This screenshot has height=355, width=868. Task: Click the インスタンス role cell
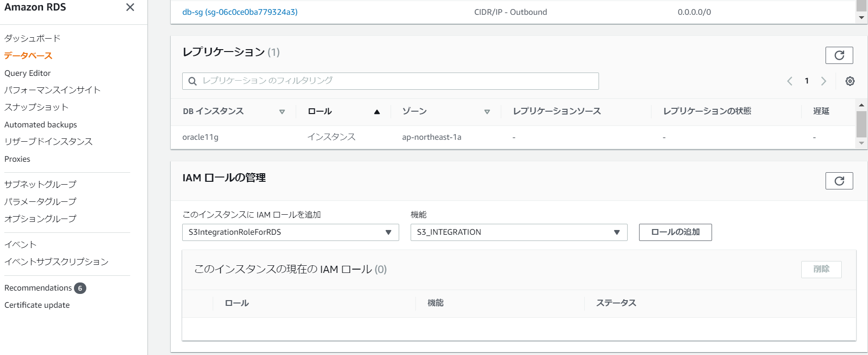[331, 137]
